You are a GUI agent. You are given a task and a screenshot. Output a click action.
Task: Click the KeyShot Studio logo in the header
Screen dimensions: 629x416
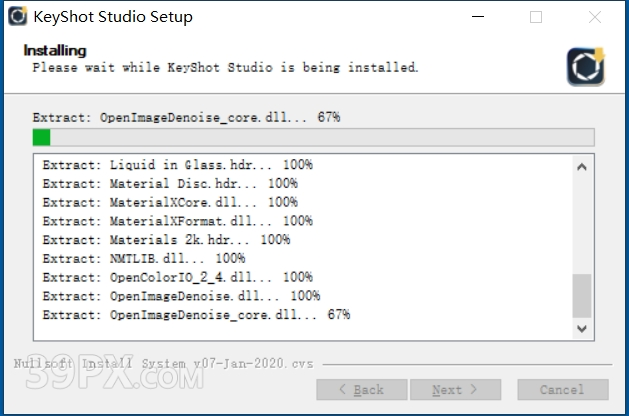coord(584,64)
